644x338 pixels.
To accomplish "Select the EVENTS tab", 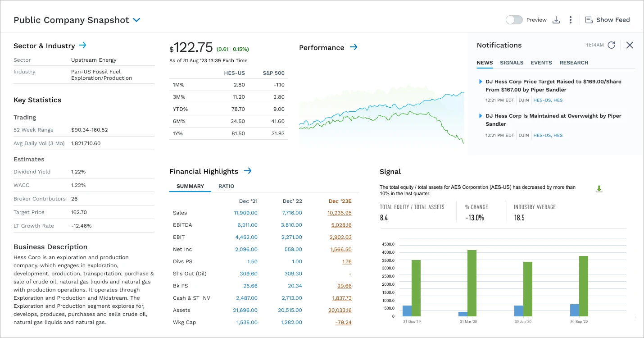I will 541,63.
